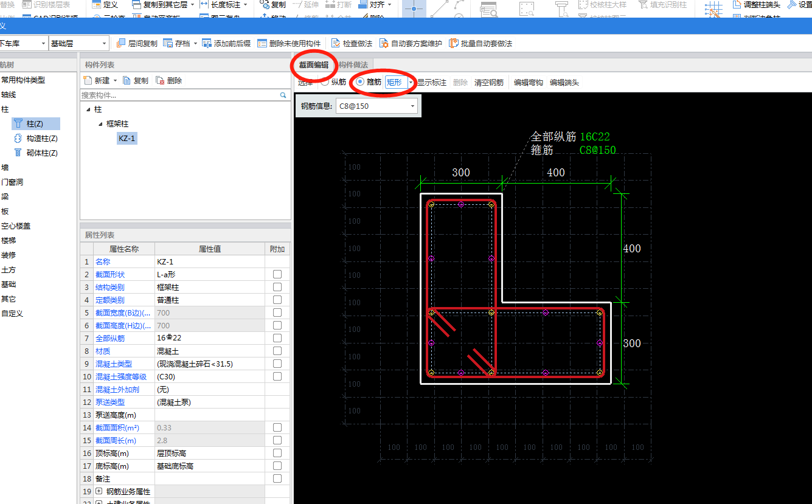Toggle 顶标高 row 附加 checkbox

tap(277, 453)
